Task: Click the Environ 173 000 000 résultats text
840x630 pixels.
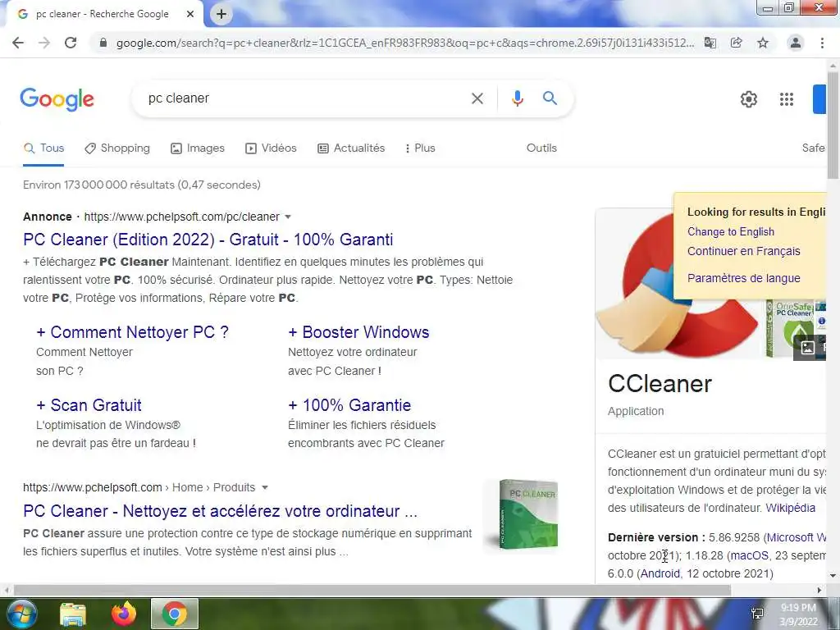Action: click(x=142, y=185)
